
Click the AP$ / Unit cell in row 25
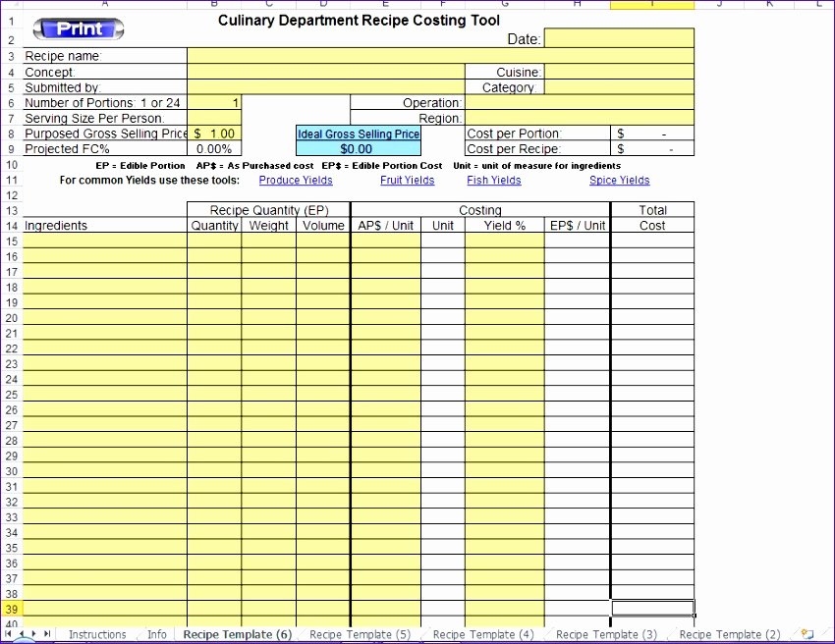pyautogui.click(x=385, y=395)
